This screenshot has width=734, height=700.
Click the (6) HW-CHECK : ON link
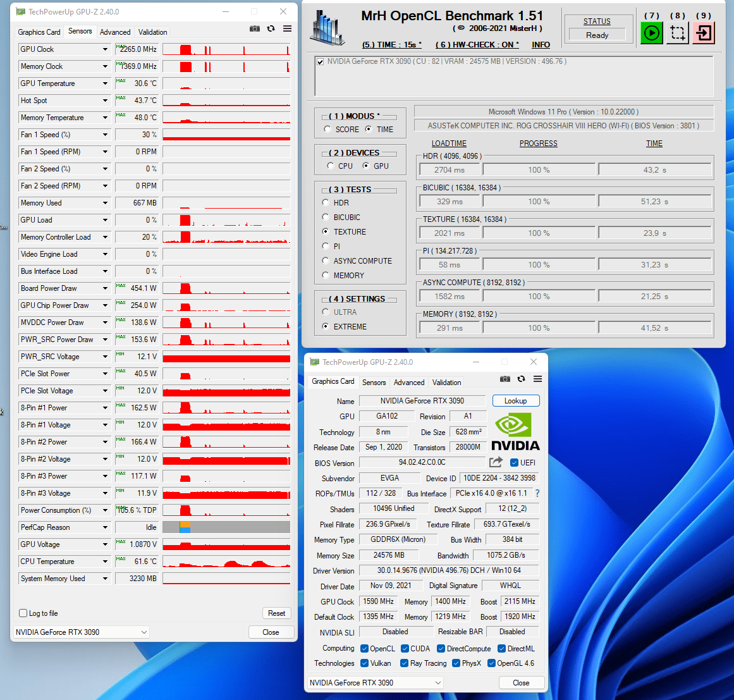[477, 45]
